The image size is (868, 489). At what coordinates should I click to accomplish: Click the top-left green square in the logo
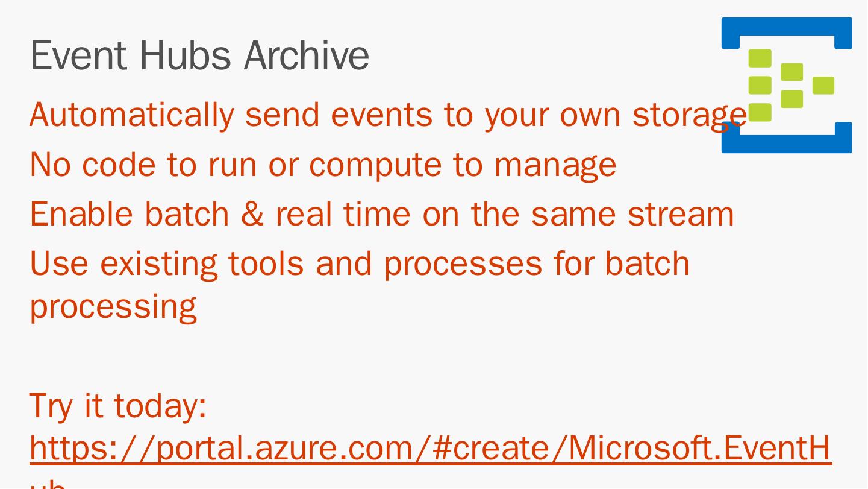[x=760, y=58]
